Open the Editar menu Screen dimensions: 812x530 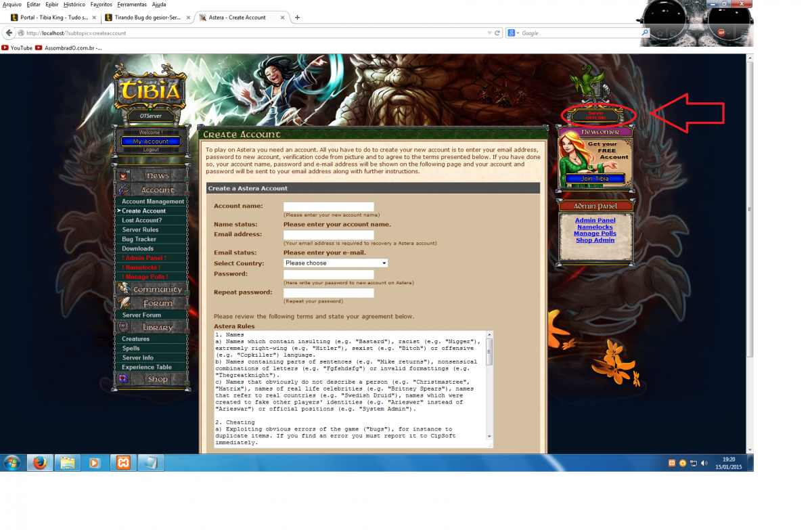(x=34, y=4)
